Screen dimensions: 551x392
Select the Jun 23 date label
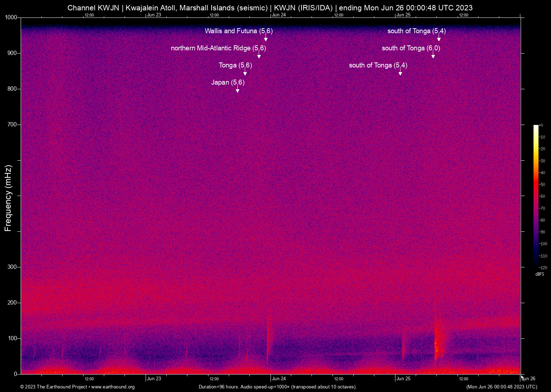[154, 378]
